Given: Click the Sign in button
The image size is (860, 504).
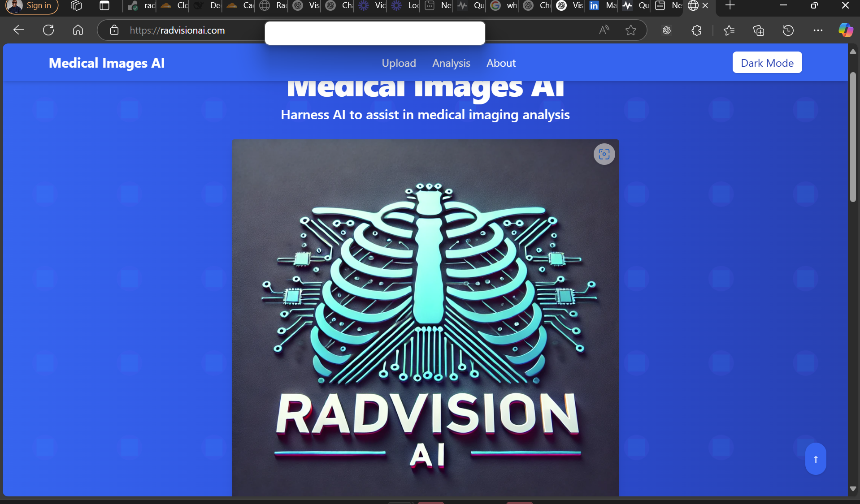Looking at the screenshot, I should (31, 5).
